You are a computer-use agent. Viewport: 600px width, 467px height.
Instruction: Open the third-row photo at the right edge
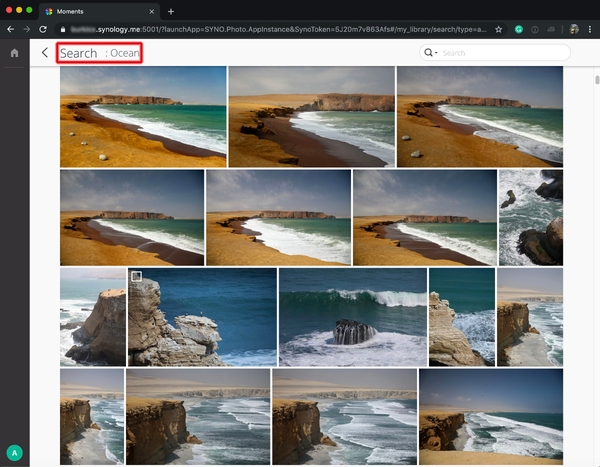coord(530,317)
